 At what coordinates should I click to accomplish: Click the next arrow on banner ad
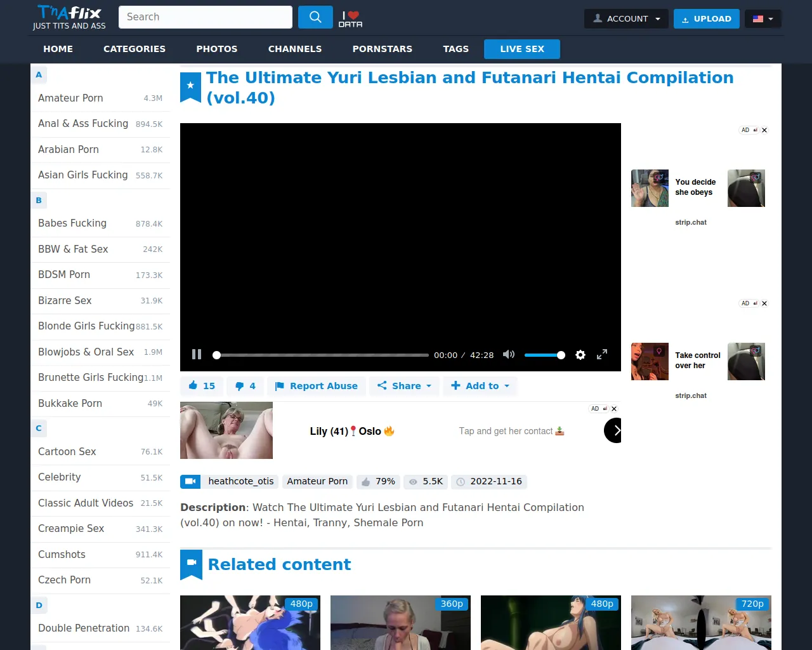(613, 430)
